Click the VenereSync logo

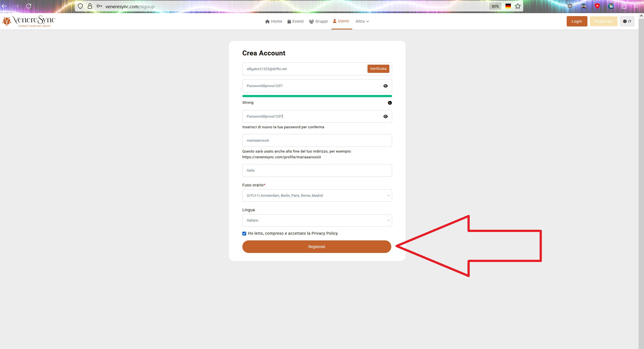pyautogui.click(x=29, y=21)
